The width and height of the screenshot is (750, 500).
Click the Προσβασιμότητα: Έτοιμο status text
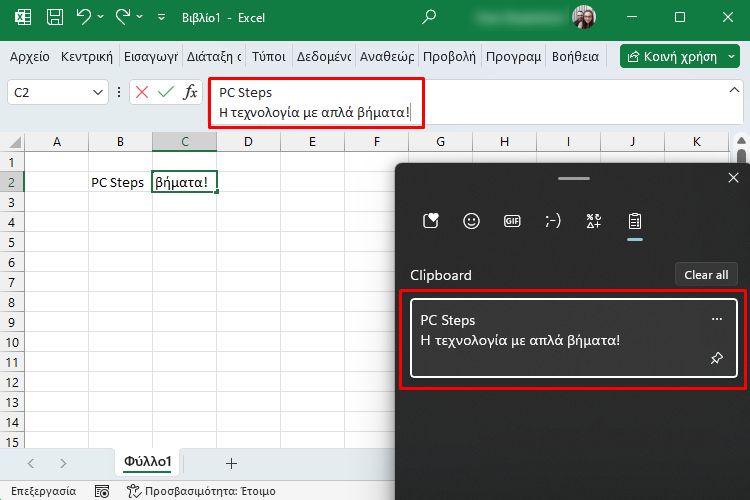point(210,491)
